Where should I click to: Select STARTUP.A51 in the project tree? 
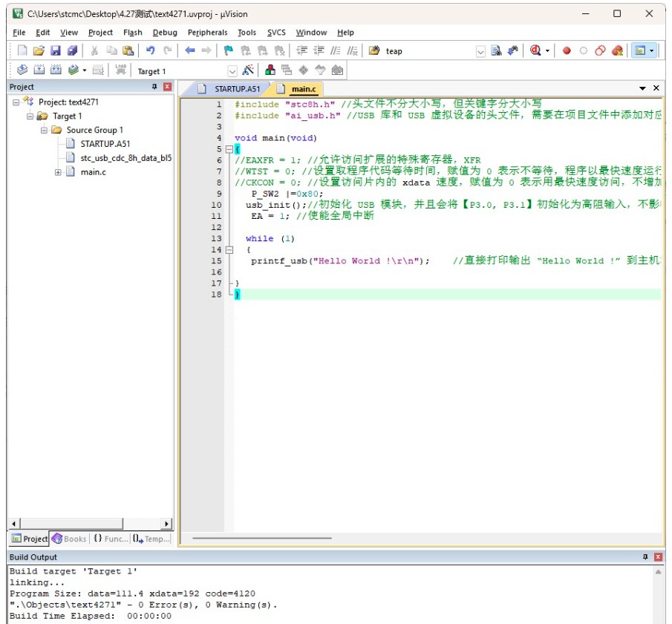pyautogui.click(x=105, y=144)
